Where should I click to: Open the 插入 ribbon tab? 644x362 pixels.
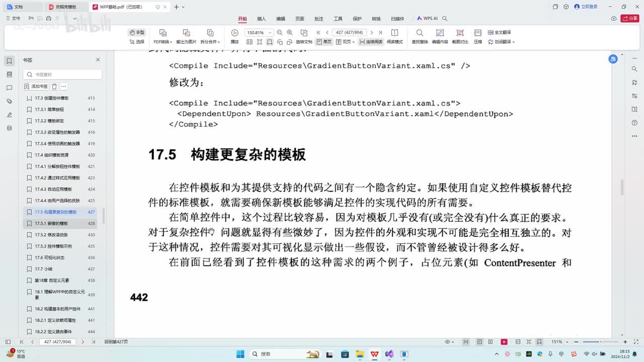point(262,19)
